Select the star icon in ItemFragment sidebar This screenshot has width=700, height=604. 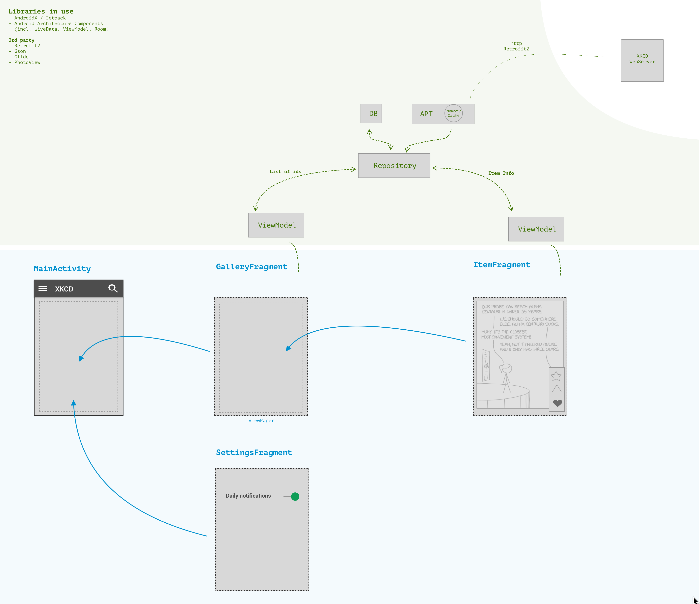pos(556,376)
